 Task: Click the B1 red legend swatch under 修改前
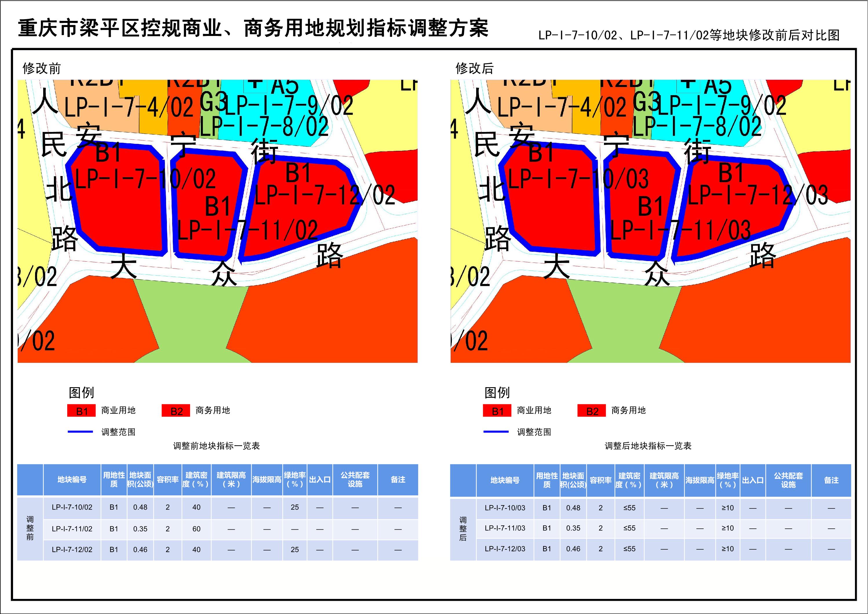[x=82, y=411]
